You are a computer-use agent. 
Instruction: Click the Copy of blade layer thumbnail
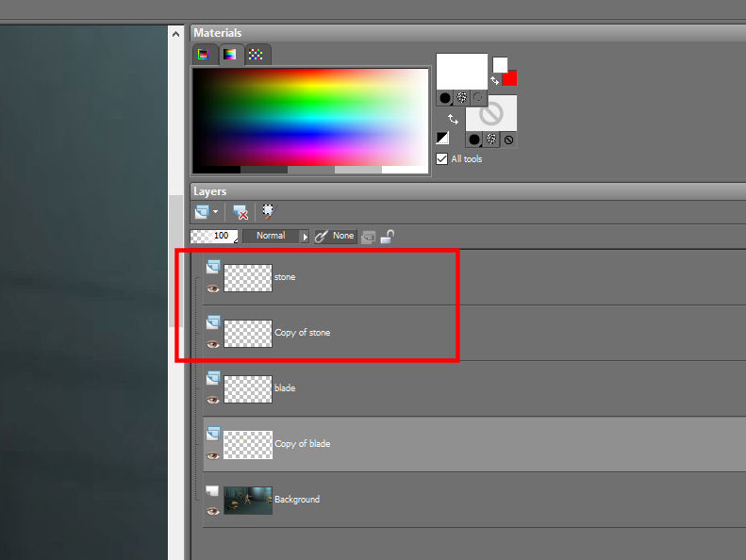click(248, 445)
